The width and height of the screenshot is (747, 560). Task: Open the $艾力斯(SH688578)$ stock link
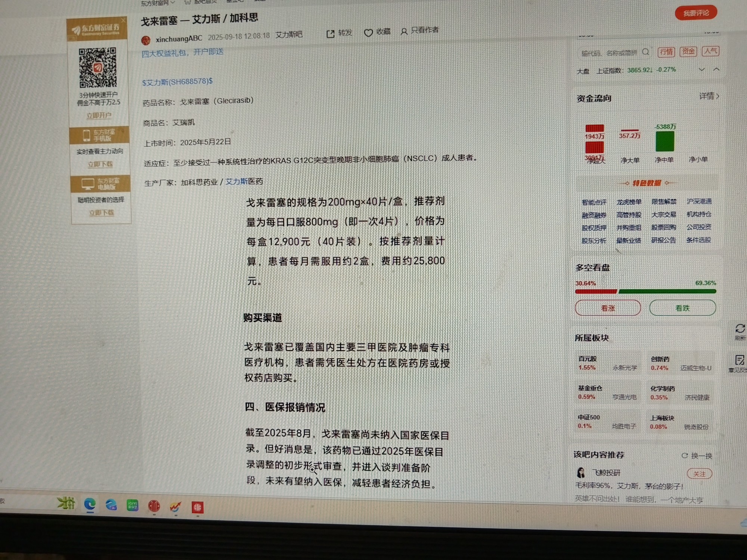pos(177,82)
